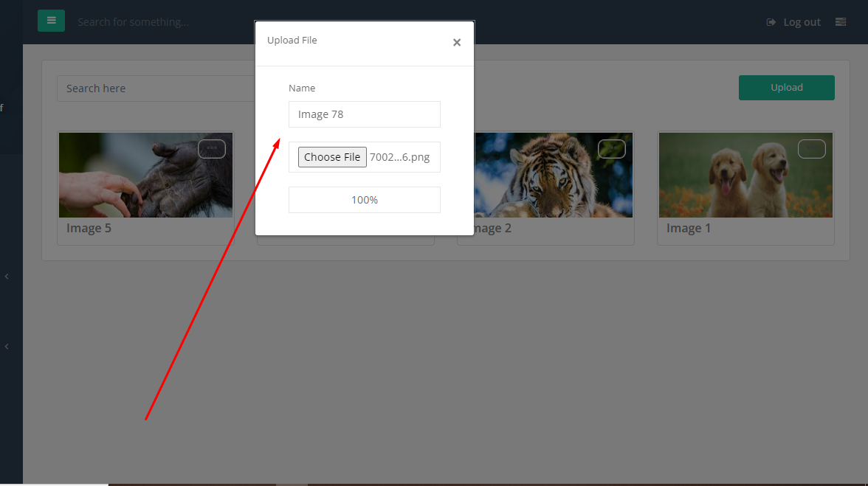Viewport: 868px width, 486px height.
Task: Click the Name field showing Image 78
Action: (x=364, y=114)
